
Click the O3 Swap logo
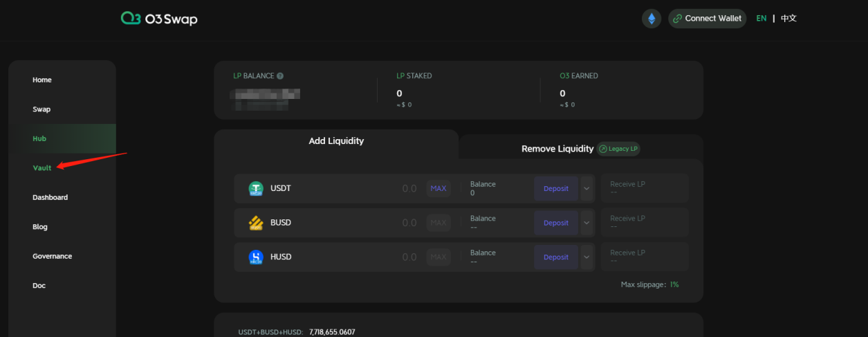click(159, 19)
